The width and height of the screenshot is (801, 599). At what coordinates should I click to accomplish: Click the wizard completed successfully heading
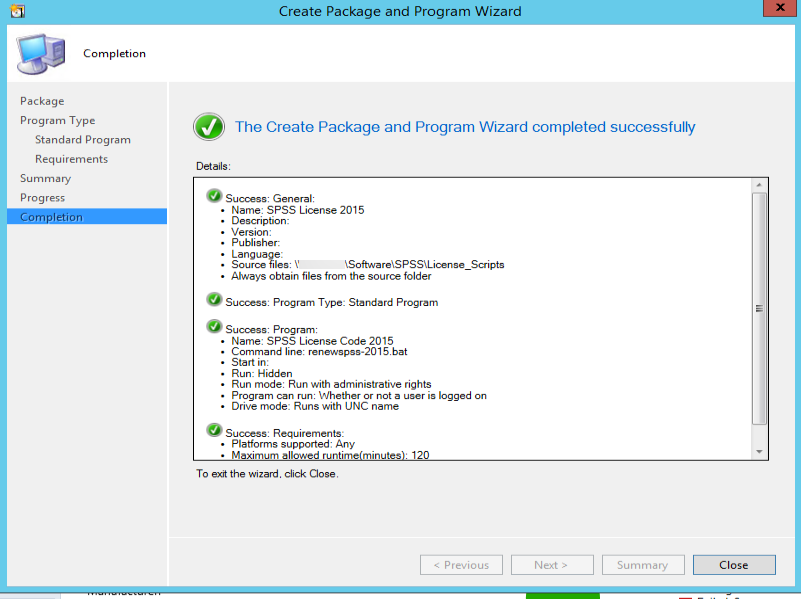(465, 127)
